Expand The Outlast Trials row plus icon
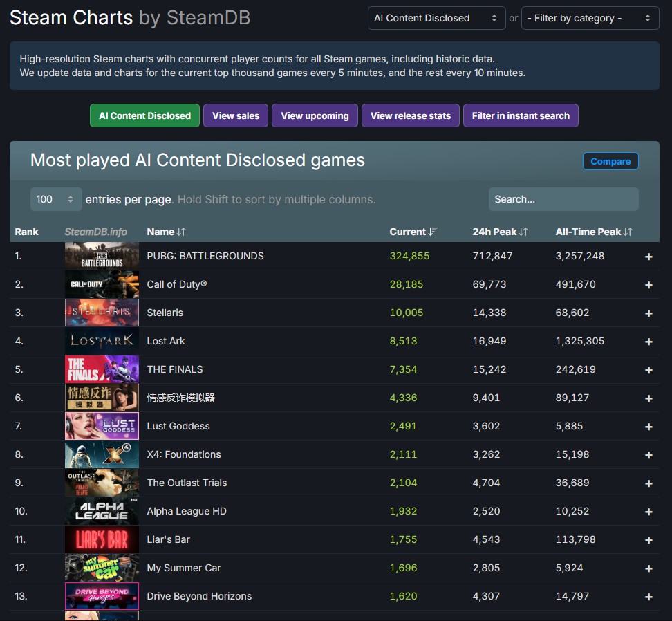Image resolution: width=672 pixels, height=621 pixels. (x=648, y=483)
